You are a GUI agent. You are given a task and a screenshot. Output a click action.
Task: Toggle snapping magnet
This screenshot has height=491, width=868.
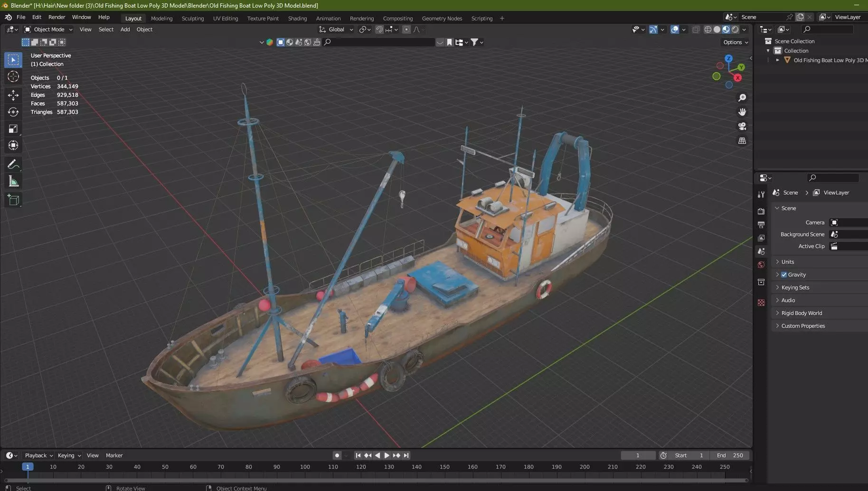[379, 29]
